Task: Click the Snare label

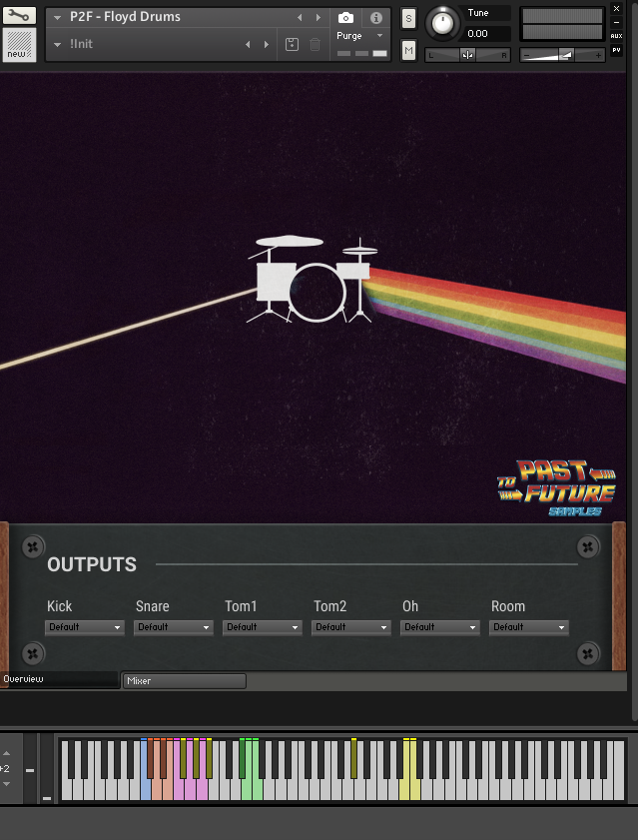Action: tap(152, 606)
